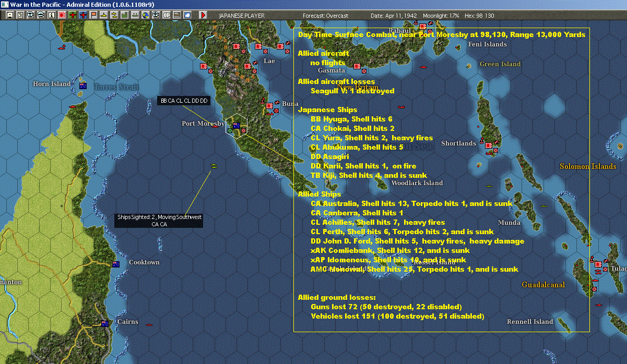Select the yellow task force ship icon
The image size is (627, 364).
coord(214,166)
